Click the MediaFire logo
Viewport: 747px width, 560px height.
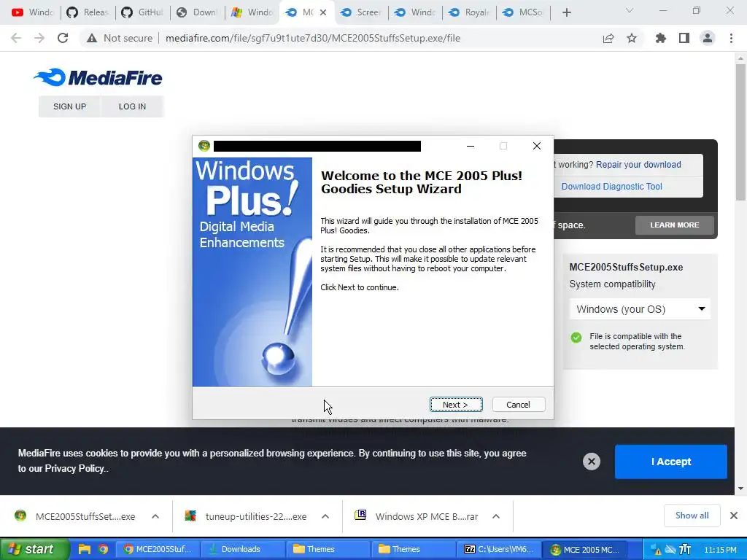click(98, 77)
